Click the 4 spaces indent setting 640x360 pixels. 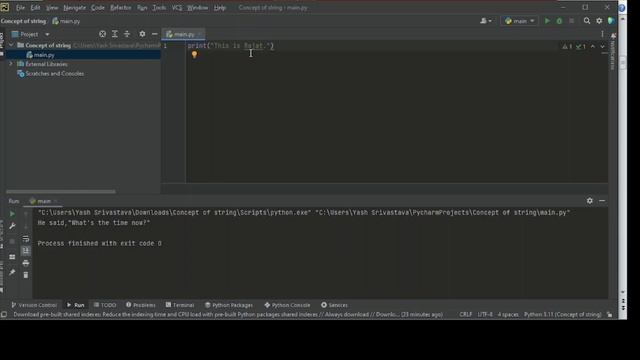click(x=508, y=315)
